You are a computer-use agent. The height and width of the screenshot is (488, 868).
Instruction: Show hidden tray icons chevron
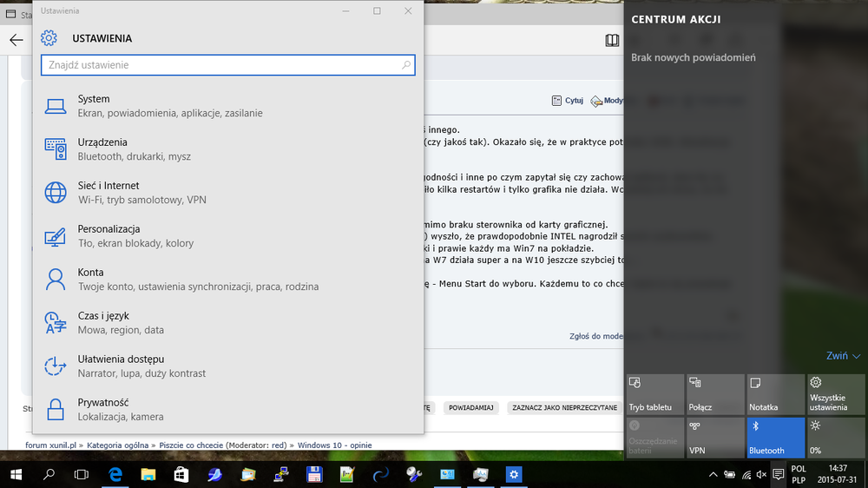click(713, 475)
